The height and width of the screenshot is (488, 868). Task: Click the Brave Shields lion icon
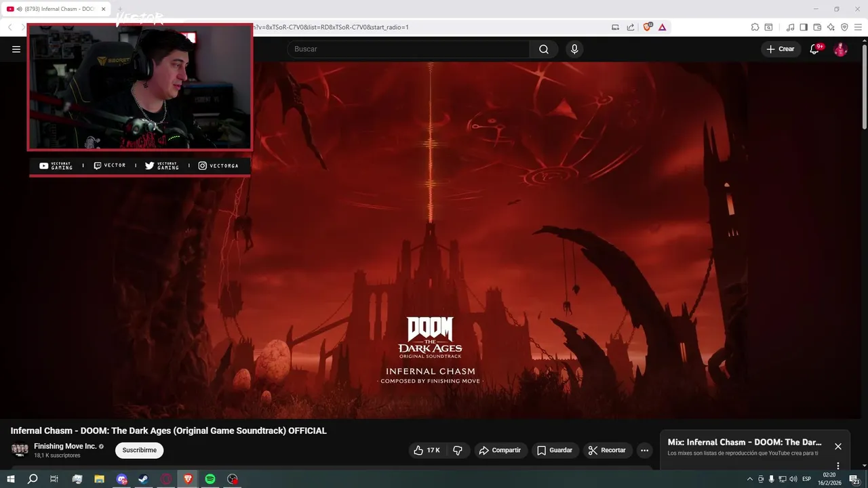647,27
